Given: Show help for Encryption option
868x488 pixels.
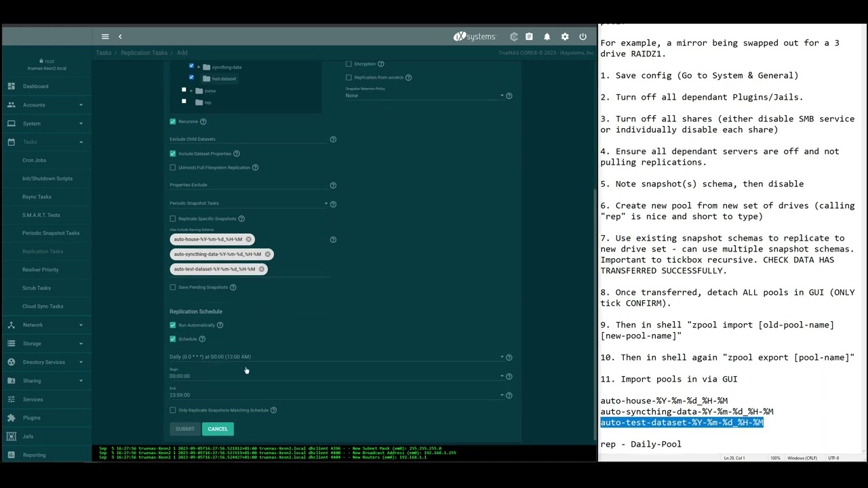Looking at the screenshot, I should coord(381,64).
